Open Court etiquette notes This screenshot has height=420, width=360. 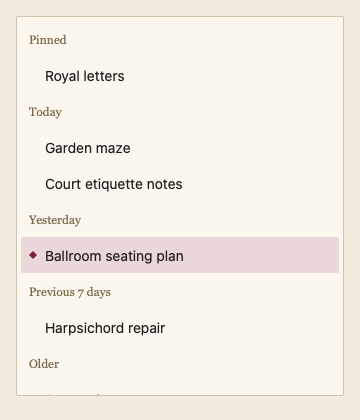[x=180, y=184]
